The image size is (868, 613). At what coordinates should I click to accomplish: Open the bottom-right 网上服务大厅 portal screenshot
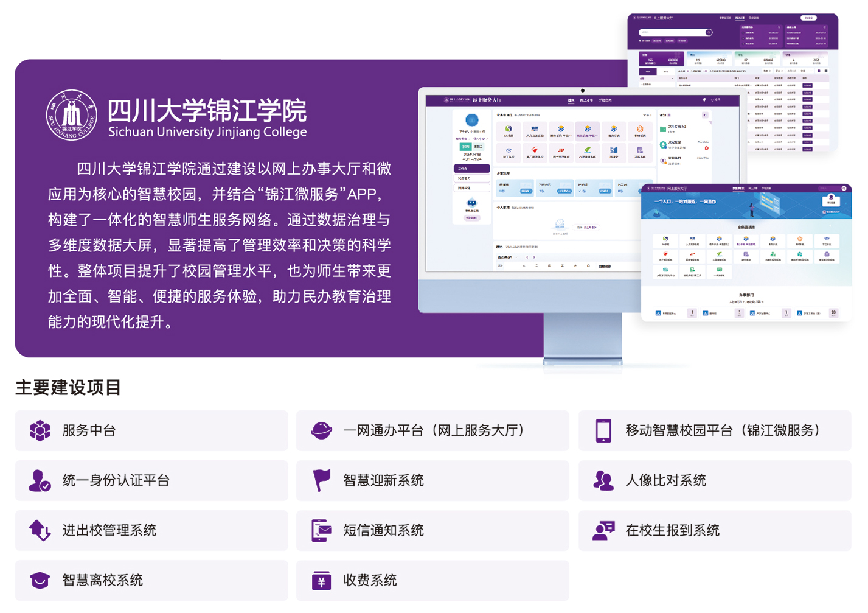746,253
